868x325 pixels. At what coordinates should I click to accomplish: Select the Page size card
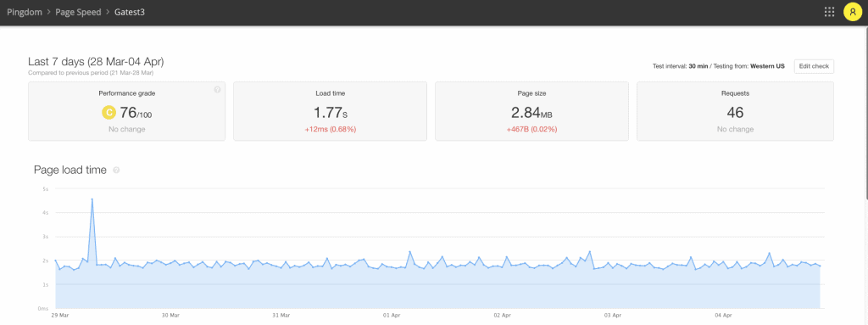531,111
